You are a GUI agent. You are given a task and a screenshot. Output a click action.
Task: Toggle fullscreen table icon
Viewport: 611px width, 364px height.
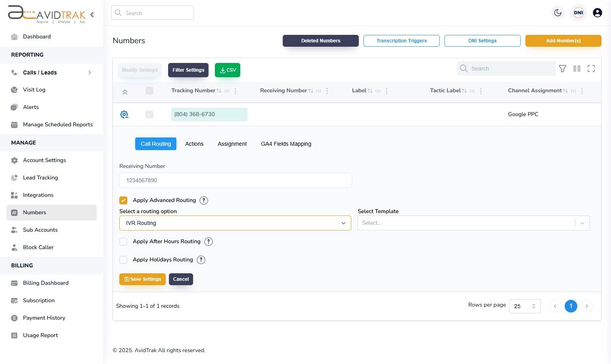(591, 69)
